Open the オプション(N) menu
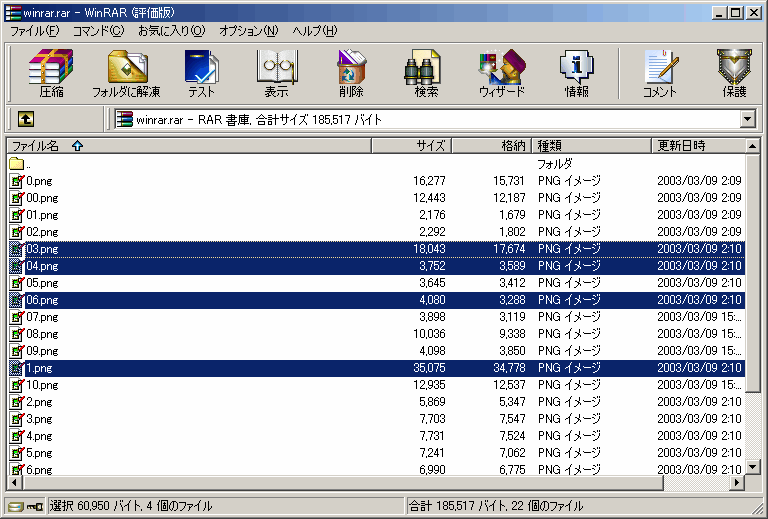The height and width of the screenshot is (519, 768). (x=248, y=31)
